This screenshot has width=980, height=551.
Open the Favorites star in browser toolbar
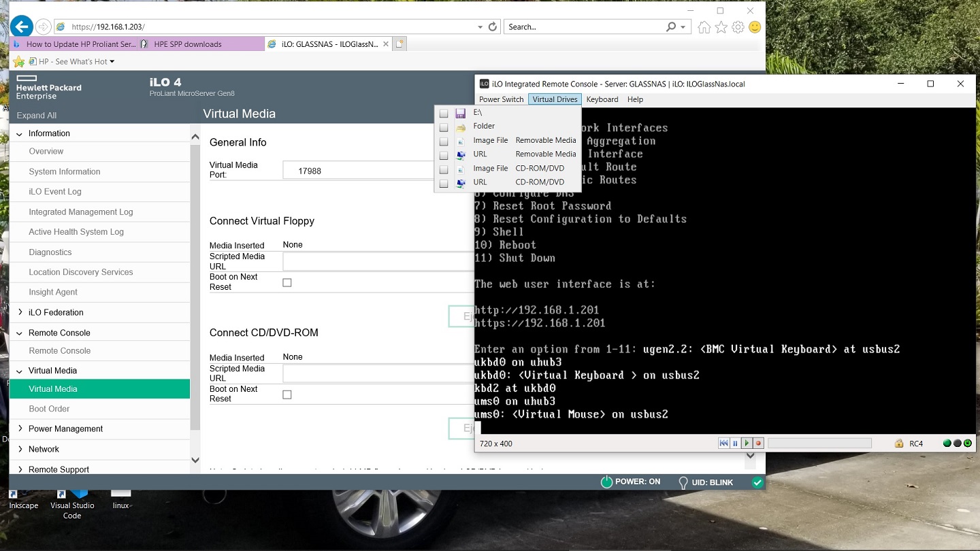click(721, 27)
